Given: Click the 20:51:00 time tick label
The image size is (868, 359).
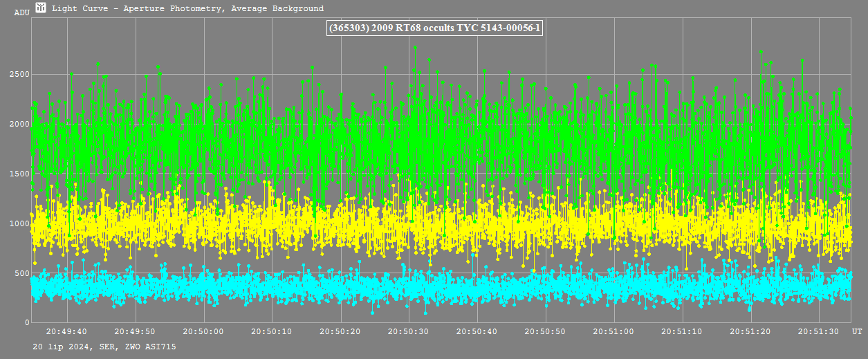Looking at the screenshot, I should click(x=614, y=331).
